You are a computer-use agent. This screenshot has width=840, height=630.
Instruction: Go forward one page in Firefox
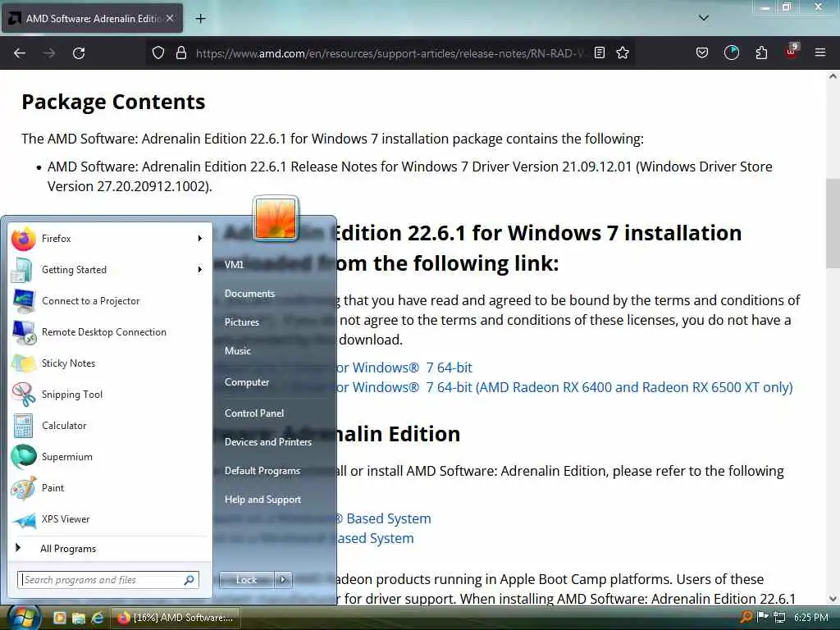click(x=49, y=53)
